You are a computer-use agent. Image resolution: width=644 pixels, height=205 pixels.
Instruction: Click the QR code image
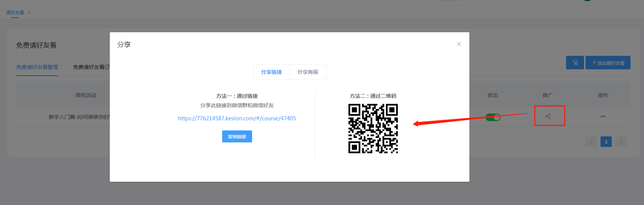[x=373, y=129]
